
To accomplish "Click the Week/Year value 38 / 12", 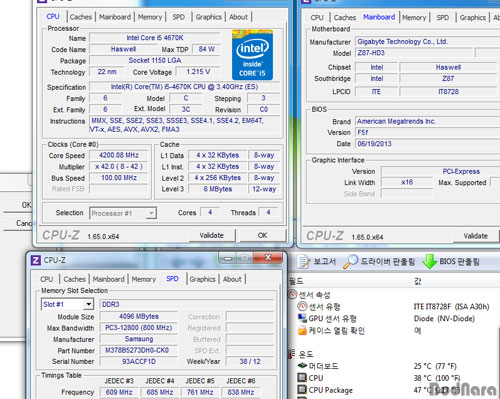I will [x=250, y=362].
